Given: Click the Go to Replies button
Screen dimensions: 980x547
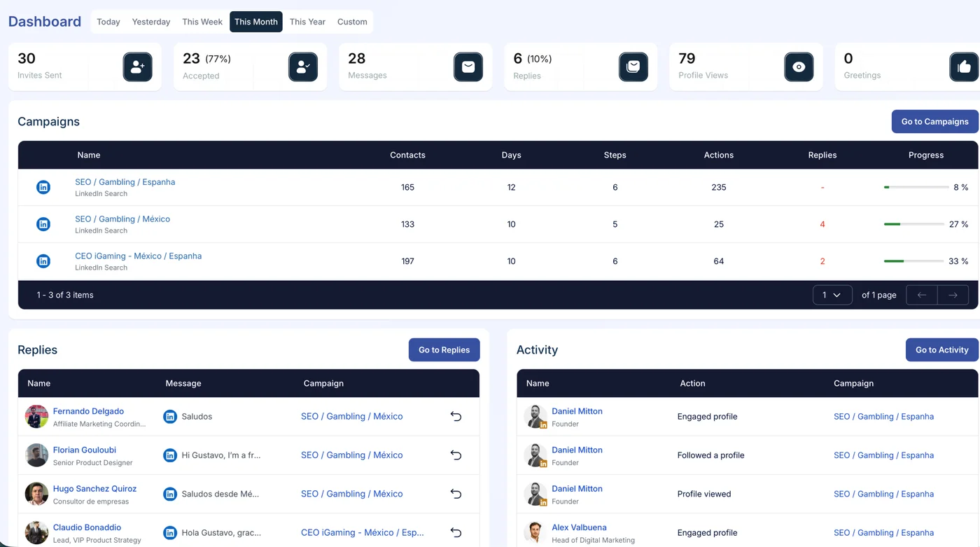Looking at the screenshot, I should (444, 349).
